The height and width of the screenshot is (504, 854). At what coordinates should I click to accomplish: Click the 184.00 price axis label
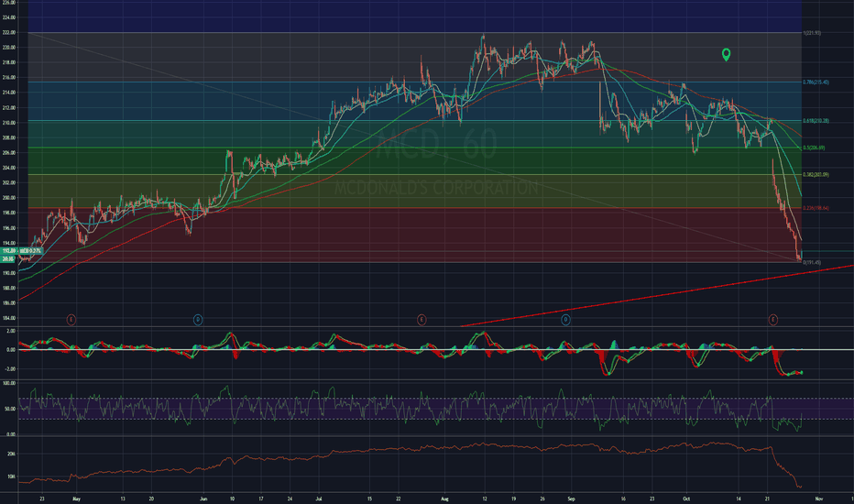point(9,318)
